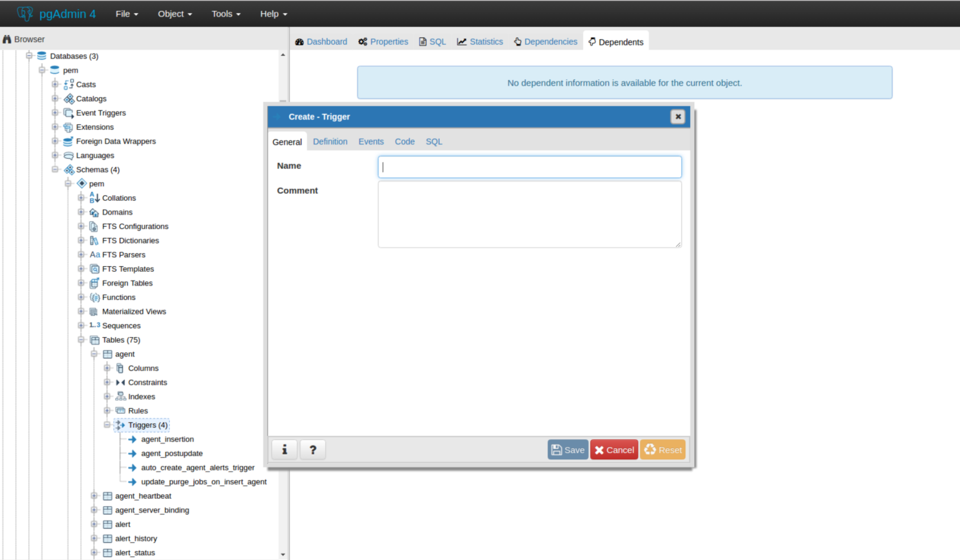Click the info (i) button in dialog
This screenshot has height=560, width=960.
tap(284, 450)
